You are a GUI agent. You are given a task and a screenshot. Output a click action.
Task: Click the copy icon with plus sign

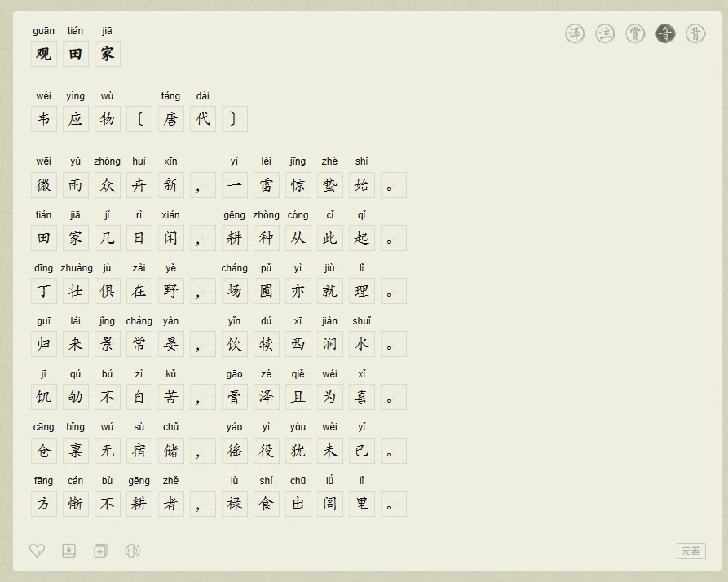(x=100, y=551)
